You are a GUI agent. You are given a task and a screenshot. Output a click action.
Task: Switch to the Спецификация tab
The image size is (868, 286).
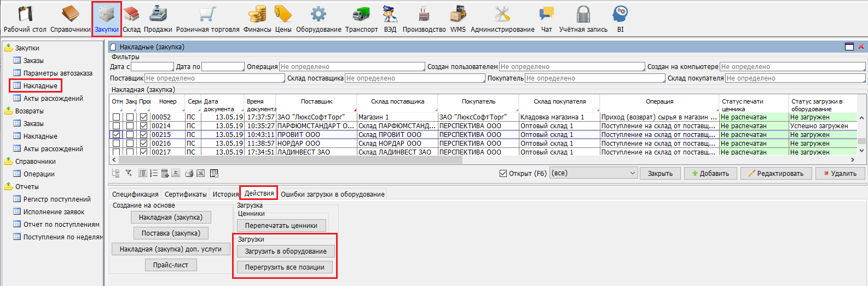[x=135, y=194]
